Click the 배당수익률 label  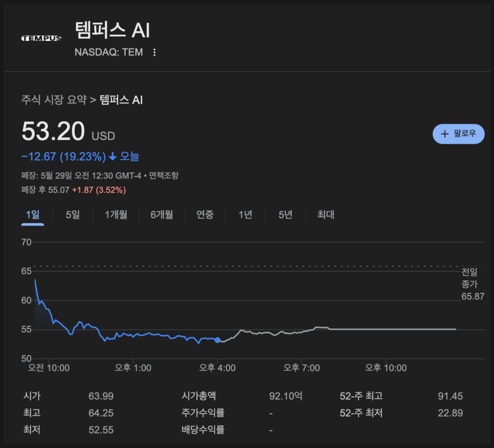203,430
